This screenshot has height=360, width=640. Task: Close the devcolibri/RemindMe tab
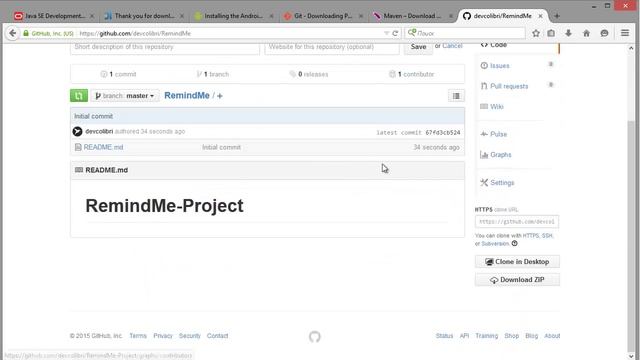540,16
